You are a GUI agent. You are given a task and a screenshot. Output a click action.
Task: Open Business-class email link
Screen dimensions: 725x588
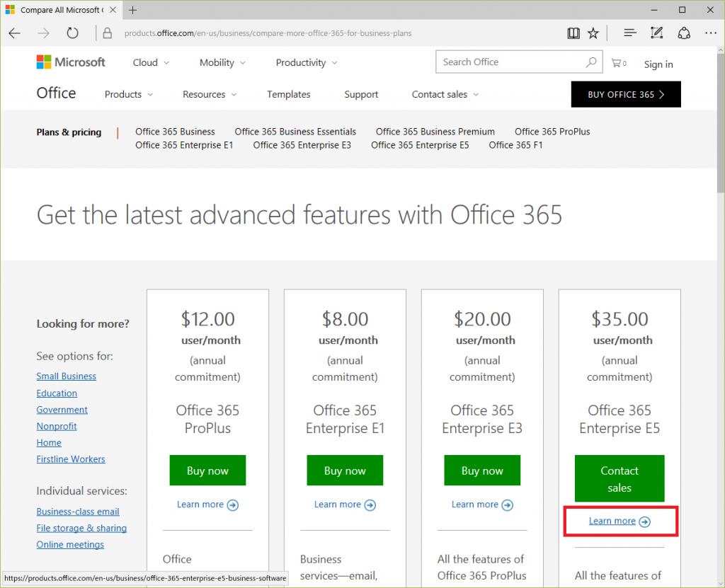[78, 512]
